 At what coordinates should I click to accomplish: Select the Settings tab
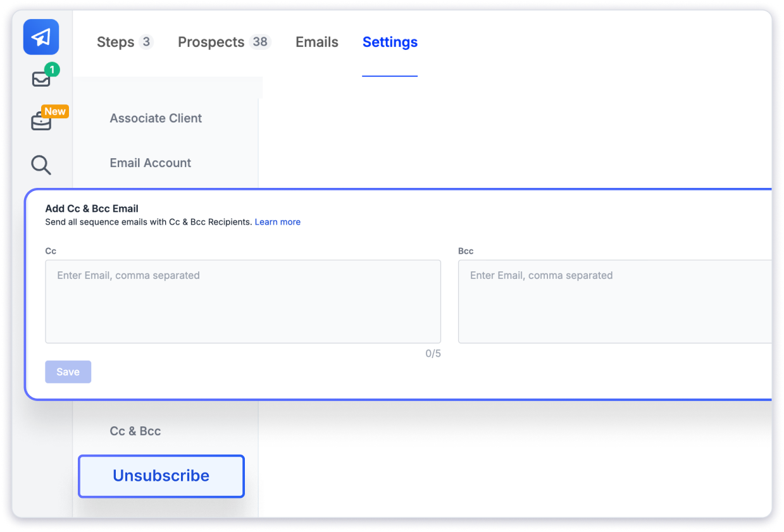click(x=390, y=42)
